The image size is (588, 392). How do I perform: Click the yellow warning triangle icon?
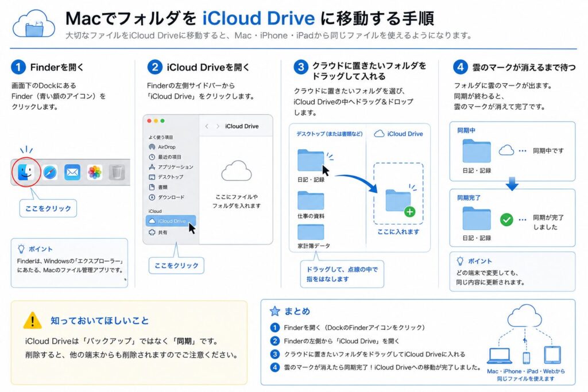[x=32, y=320]
